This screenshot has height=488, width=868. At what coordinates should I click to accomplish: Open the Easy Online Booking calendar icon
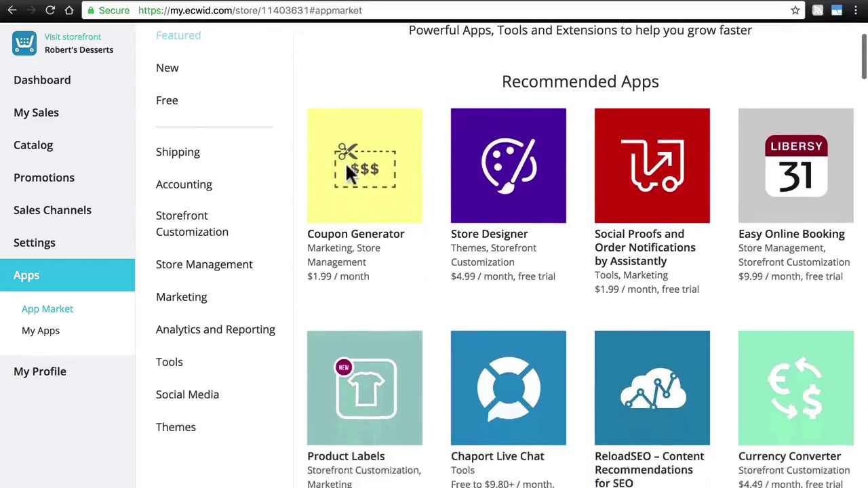(x=795, y=165)
